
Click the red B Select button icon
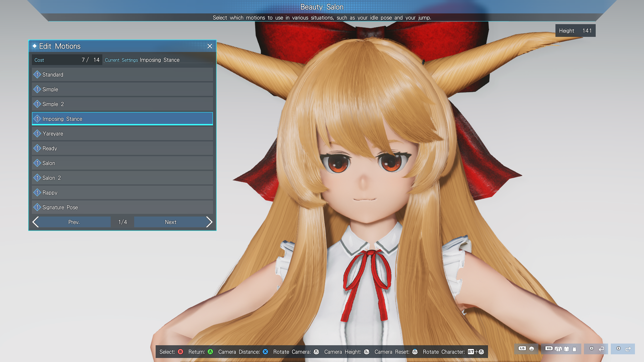click(x=180, y=352)
